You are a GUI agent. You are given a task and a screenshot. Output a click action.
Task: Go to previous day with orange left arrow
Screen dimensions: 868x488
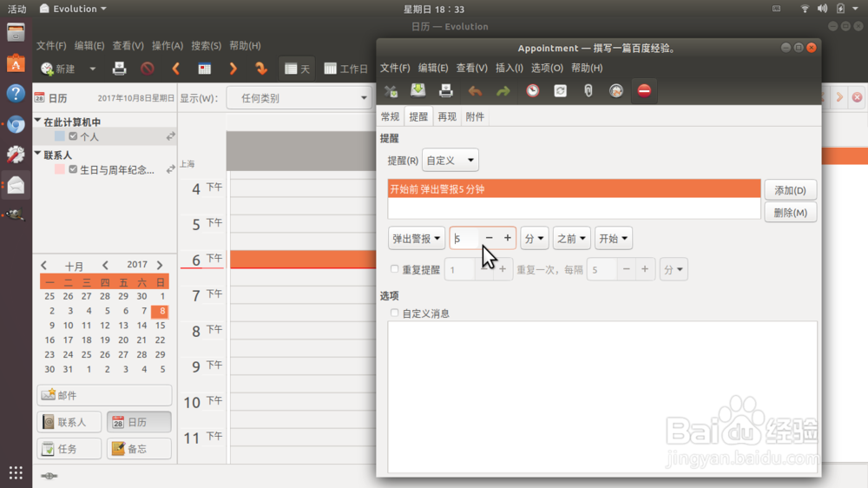coord(176,69)
